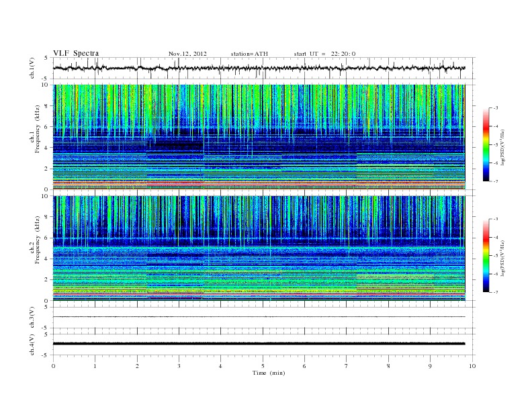Click the start UT = 22:20:0 text
532x411 pixels.
pyautogui.click(x=324, y=54)
